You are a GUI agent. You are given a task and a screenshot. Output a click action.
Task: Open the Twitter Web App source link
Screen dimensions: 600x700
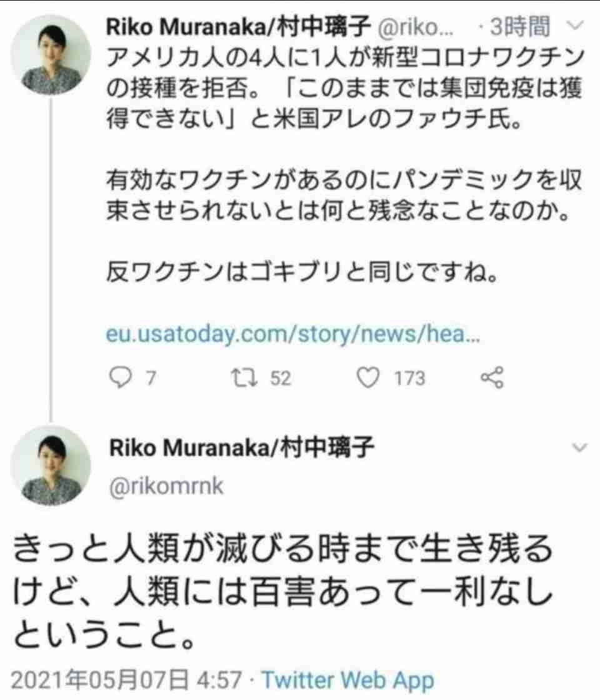click(x=347, y=681)
